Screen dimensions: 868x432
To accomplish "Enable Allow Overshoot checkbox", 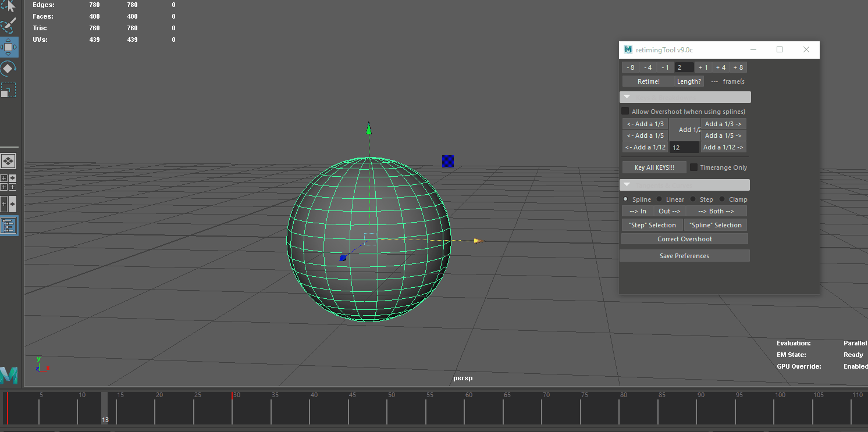I will pyautogui.click(x=625, y=111).
